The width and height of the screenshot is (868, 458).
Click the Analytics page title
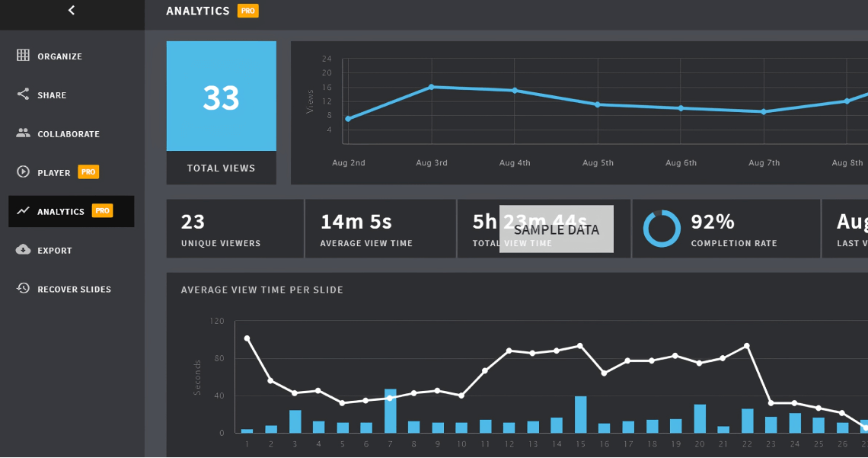pos(198,11)
